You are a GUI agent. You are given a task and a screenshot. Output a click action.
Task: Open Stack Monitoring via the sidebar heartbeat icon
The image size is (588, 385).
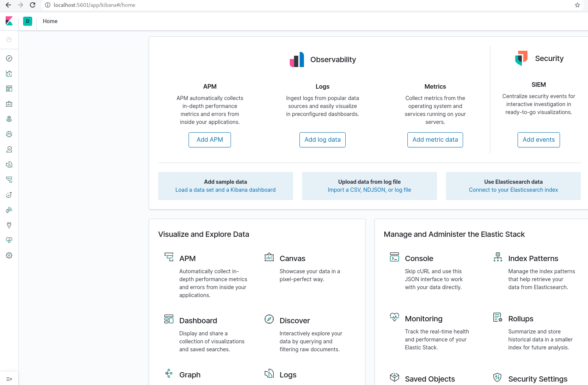pos(9,240)
